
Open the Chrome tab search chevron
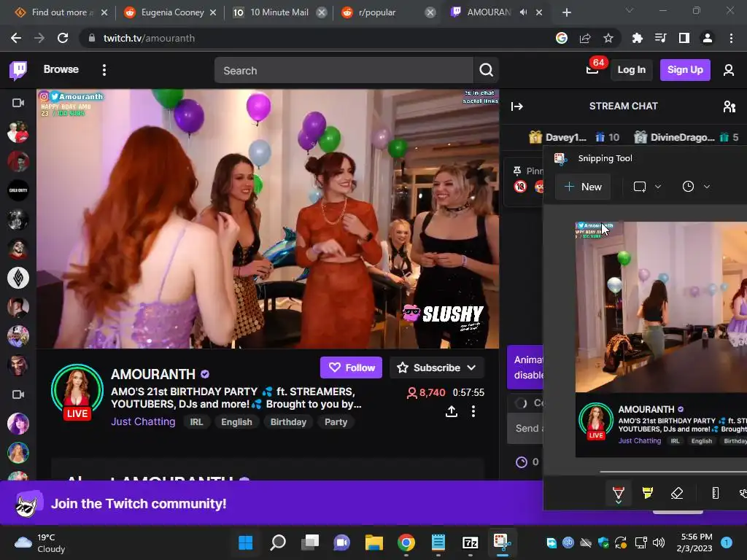click(630, 10)
